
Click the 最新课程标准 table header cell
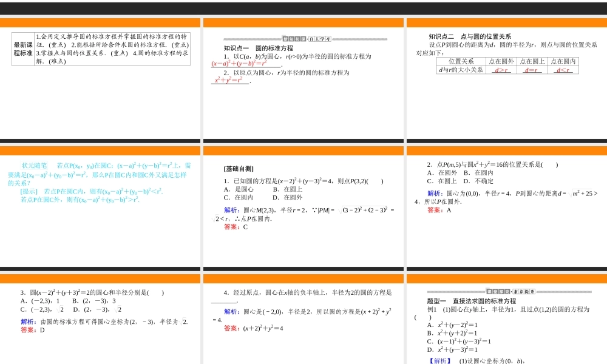tap(23, 49)
